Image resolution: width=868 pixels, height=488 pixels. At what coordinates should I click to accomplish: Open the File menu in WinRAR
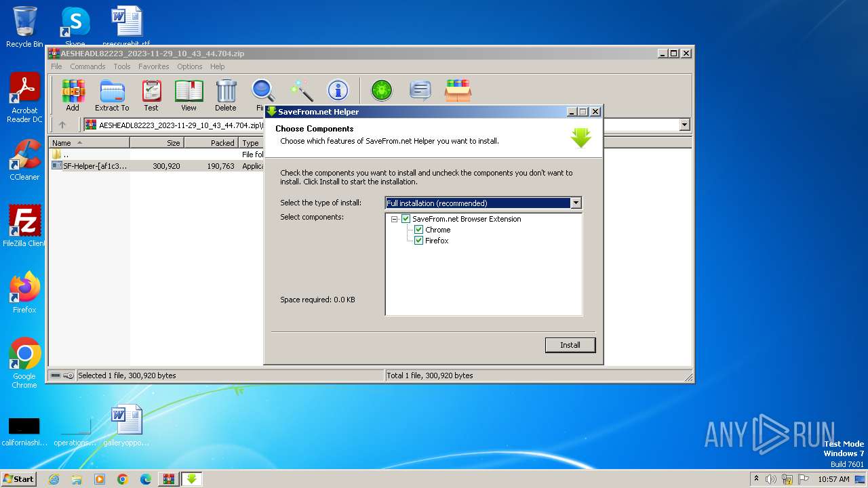coord(56,66)
